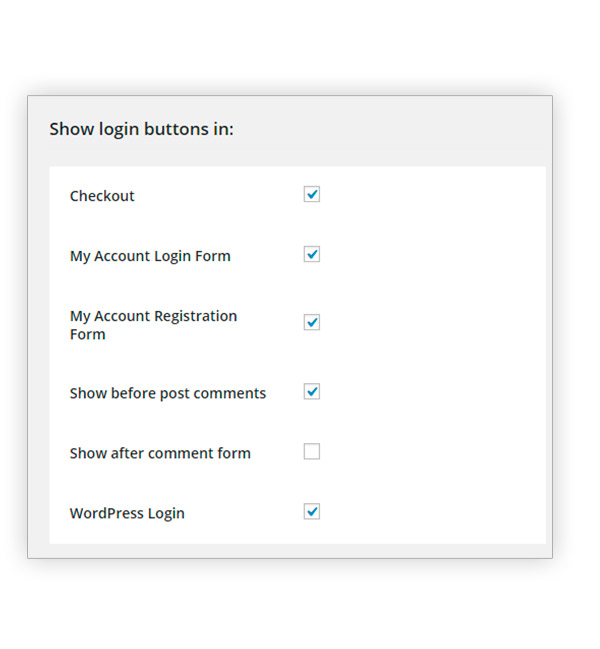Uncheck the WordPress Login checkbox
Image resolution: width=600 pixels, height=649 pixels.
coord(312,512)
